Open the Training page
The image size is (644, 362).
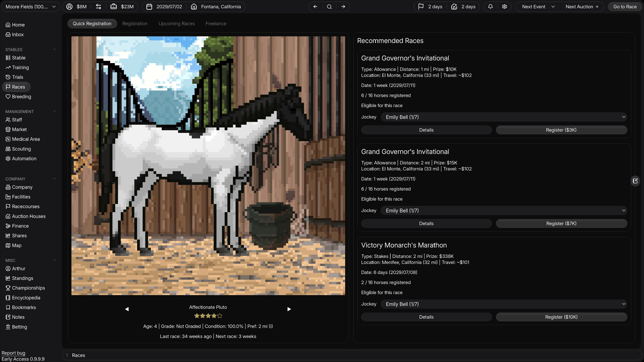point(17,67)
